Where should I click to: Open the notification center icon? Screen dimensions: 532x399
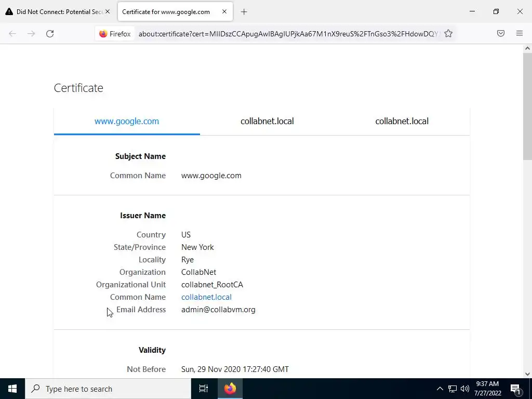click(516, 389)
